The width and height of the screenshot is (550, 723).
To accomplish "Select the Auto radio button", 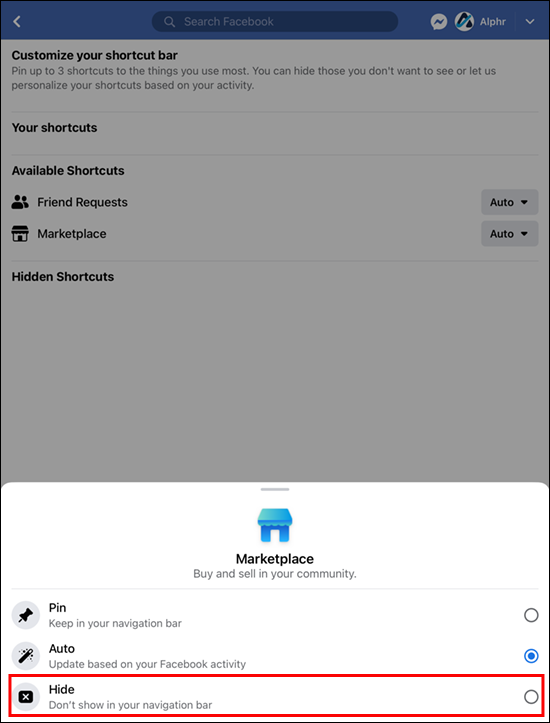I will click(x=531, y=656).
